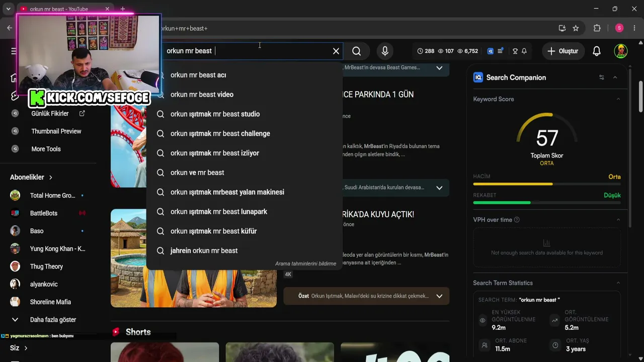644x362 pixels.
Task: Click the info icon beside VPH over time
Action: (517, 220)
